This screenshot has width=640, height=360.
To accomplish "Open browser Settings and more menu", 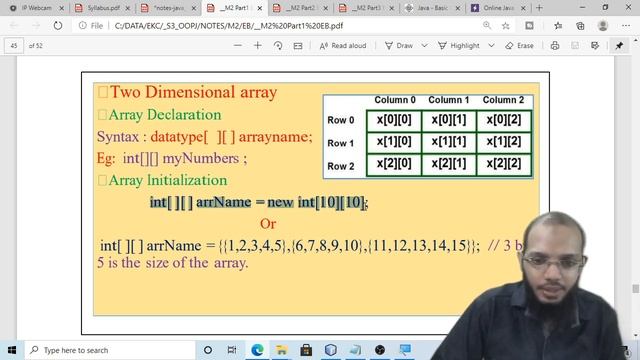I will pyautogui.click(x=626, y=26).
